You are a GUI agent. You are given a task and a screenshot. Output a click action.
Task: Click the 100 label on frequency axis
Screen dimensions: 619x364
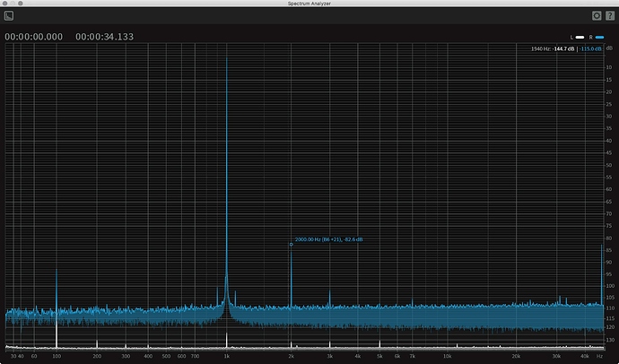click(57, 356)
